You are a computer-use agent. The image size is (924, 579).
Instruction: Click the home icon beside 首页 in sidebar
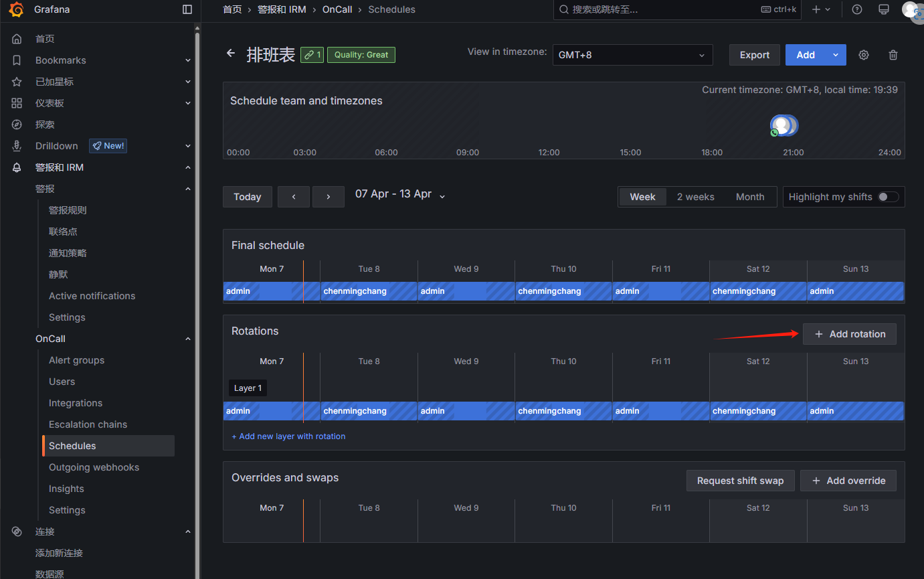pyautogui.click(x=17, y=39)
